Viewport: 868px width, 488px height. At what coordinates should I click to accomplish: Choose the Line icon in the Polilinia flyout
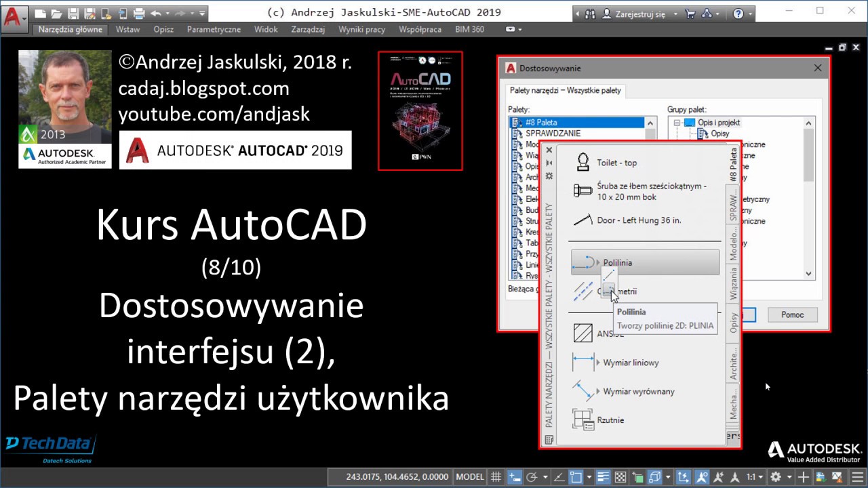[608, 274]
